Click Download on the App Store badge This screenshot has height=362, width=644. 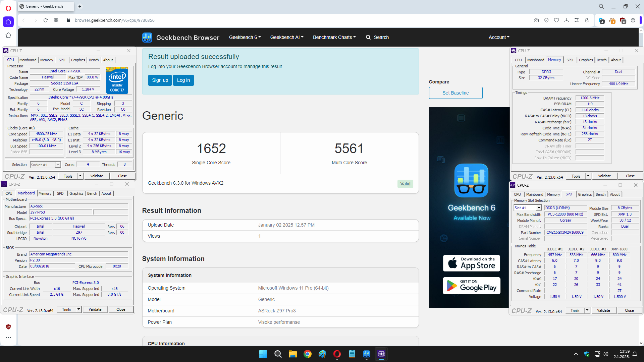[471, 263]
